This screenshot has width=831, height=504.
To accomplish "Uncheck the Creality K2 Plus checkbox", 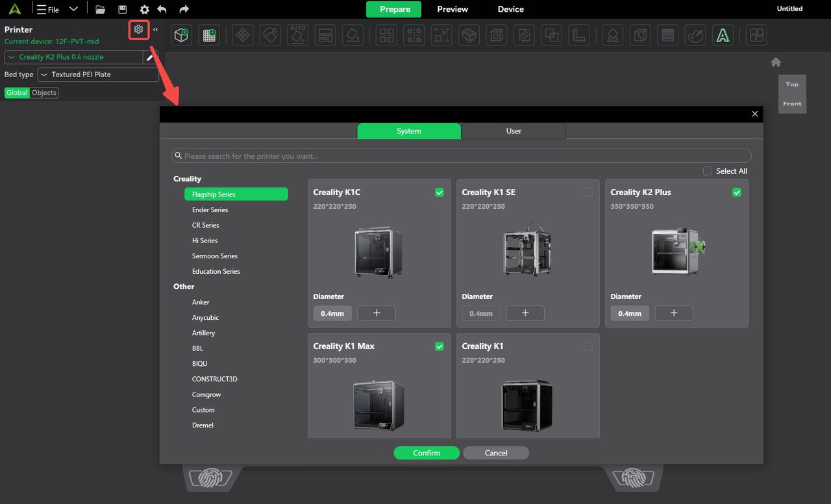I will [737, 193].
